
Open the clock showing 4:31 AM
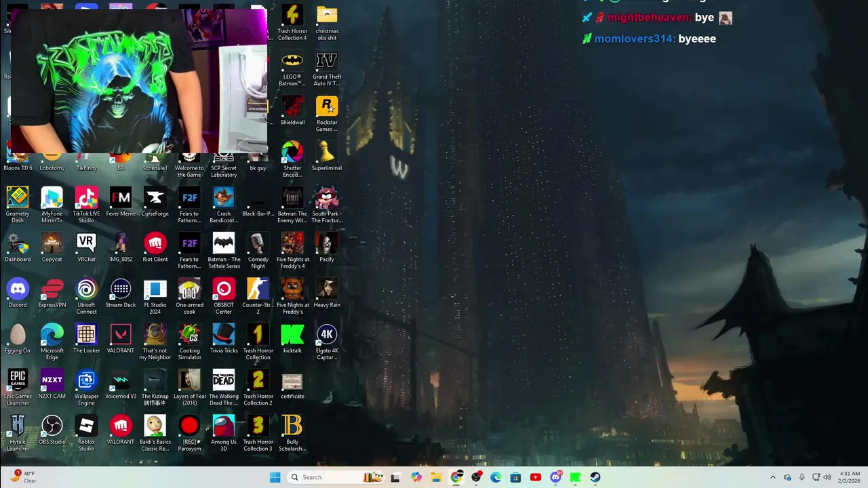(850, 477)
